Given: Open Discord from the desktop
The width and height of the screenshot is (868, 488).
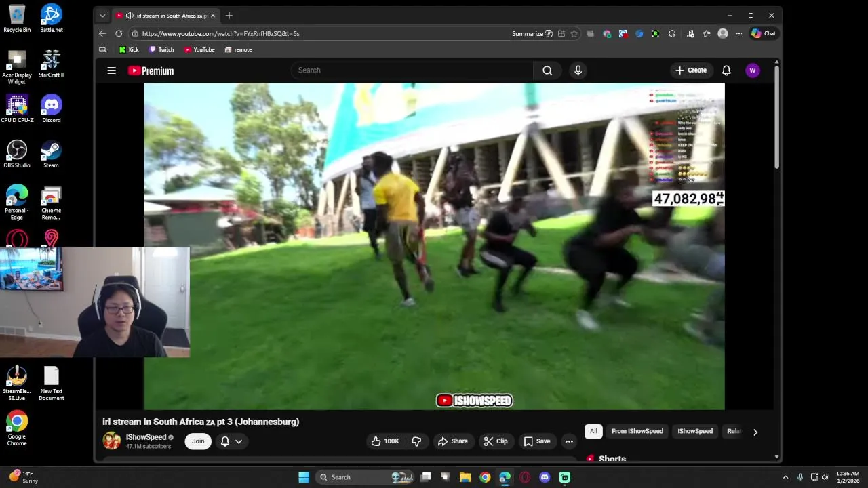Looking at the screenshot, I should pos(52,109).
